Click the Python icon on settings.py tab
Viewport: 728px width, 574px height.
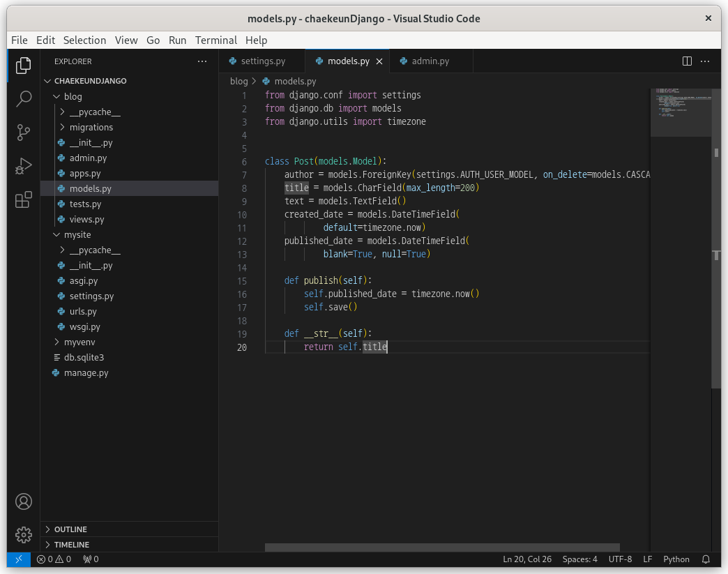(233, 61)
